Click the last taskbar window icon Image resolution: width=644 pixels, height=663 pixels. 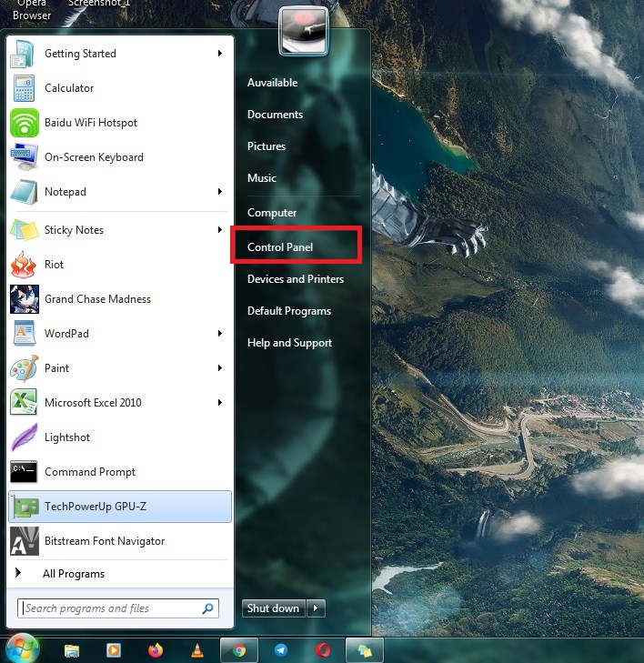pyautogui.click(x=365, y=650)
